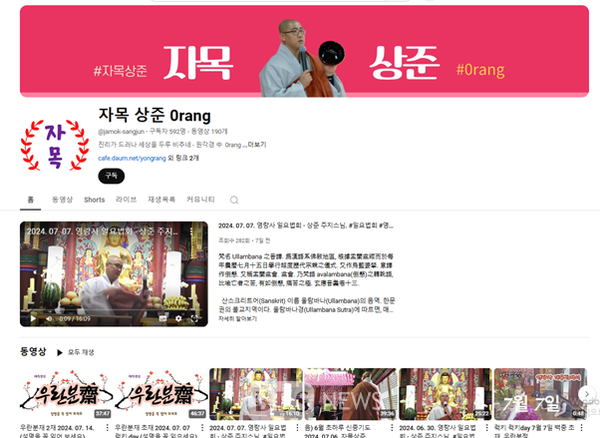The width and height of the screenshot is (600, 438).
Task: Open the thumbnail with 25:22 duration
Action: coord(445,394)
